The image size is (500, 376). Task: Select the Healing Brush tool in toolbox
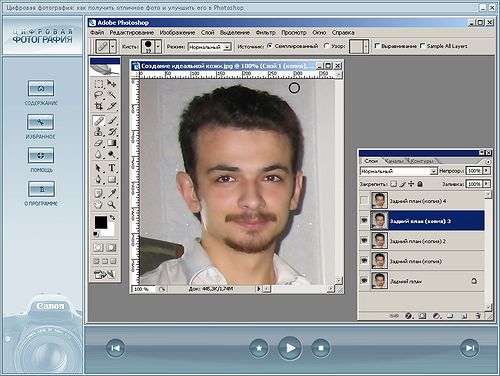(99, 120)
